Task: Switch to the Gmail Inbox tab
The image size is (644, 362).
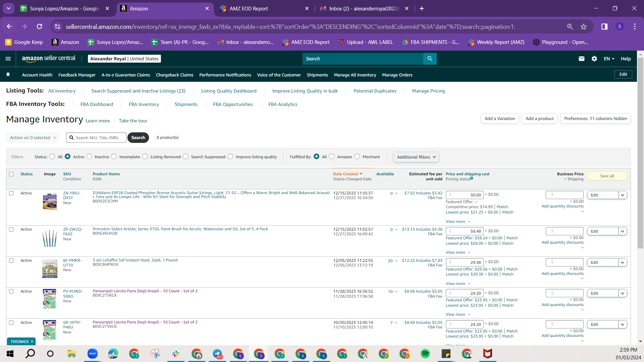Action: pos(364,9)
